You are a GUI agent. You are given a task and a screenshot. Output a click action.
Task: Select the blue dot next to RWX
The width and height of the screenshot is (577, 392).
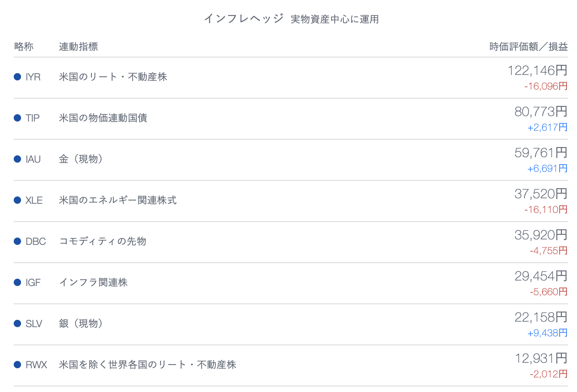17,365
